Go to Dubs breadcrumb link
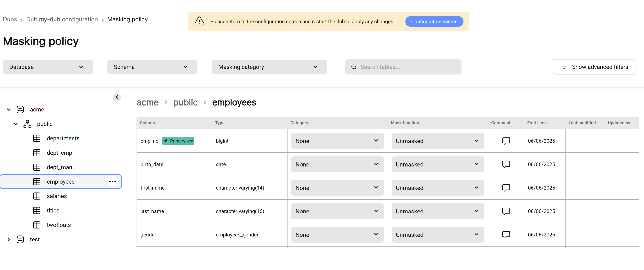 [x=10, y=19]
